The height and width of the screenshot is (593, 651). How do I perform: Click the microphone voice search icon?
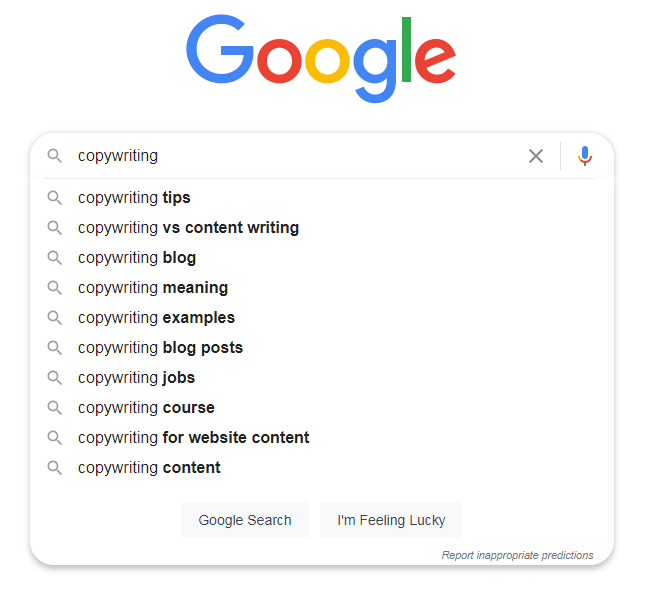pos(585,156)
